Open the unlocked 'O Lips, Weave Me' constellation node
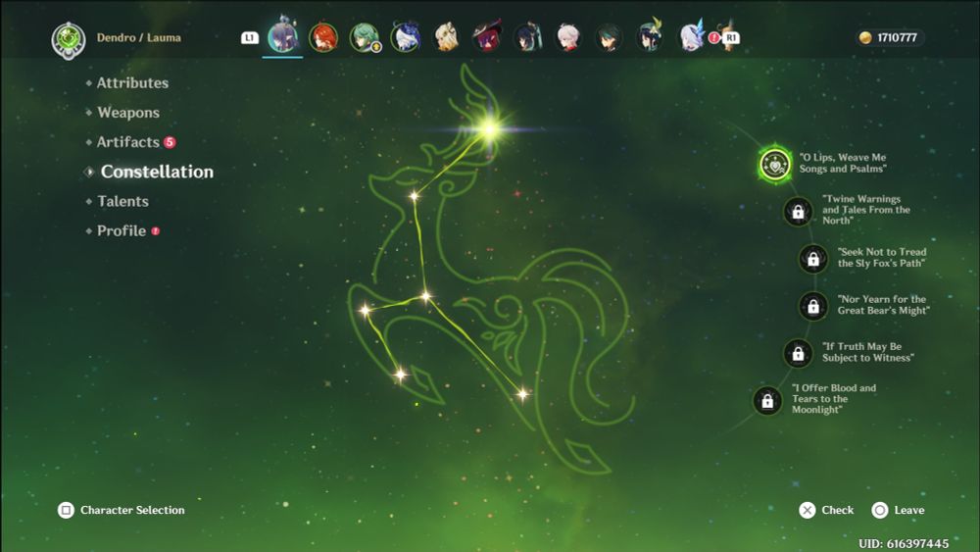This screenshot has width=980, height=552. click(775, 165)
